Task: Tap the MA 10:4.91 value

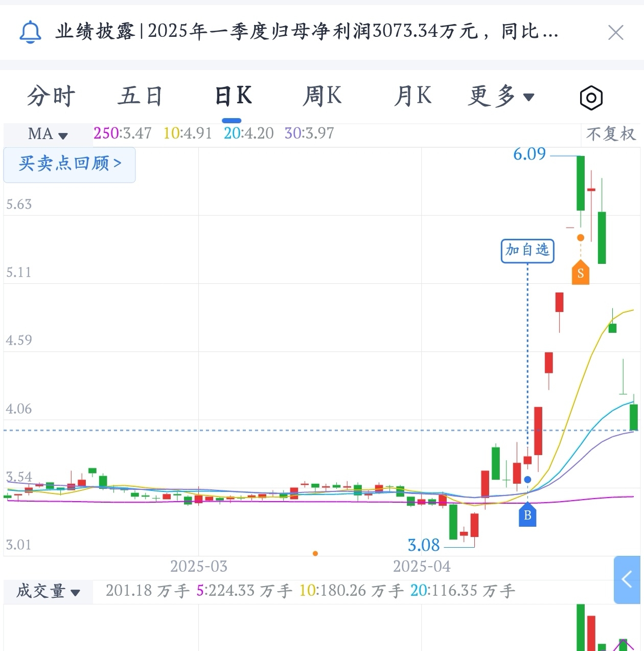Action: (188, 133)
